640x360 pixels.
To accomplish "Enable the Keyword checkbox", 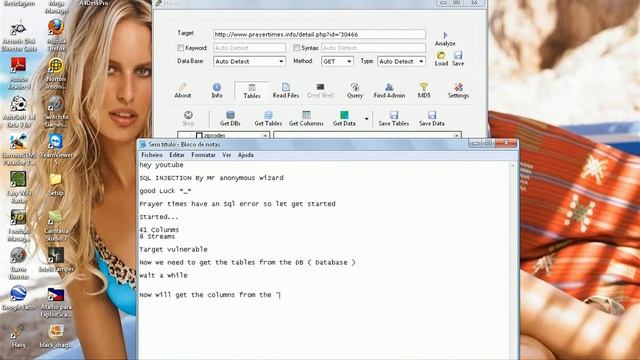I will pos(180,48).
